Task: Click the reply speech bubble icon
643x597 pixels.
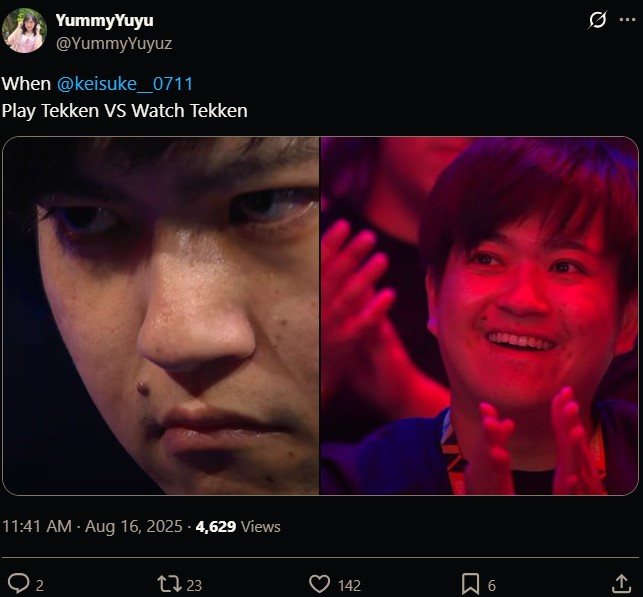Action: pos(18,583)
